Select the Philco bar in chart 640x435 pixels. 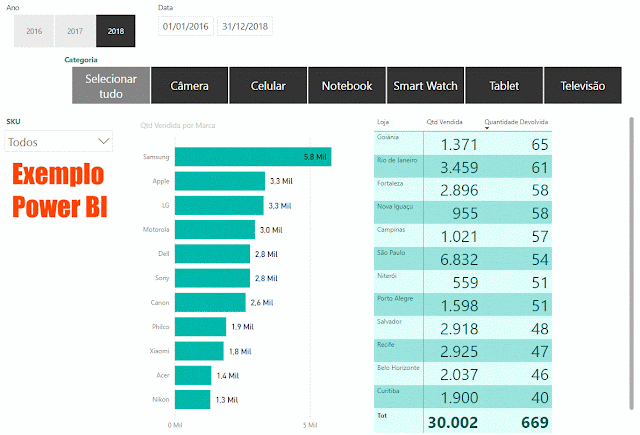pyautogui.click(x=200, y=326)
